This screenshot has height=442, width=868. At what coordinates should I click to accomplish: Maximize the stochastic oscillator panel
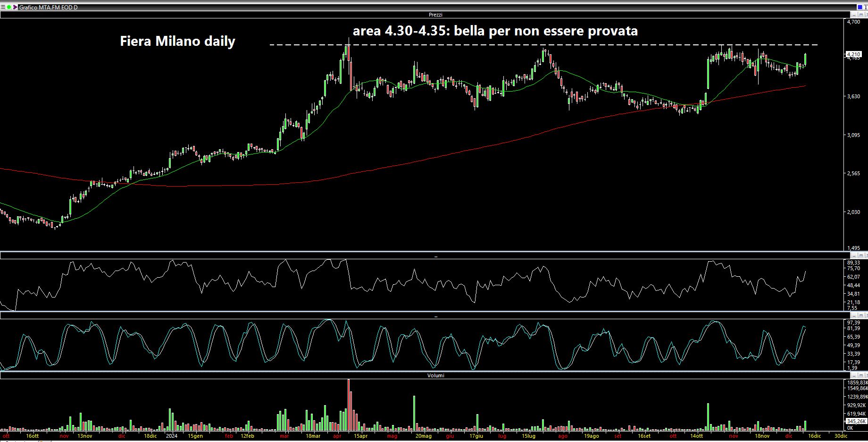pos(861,315)
